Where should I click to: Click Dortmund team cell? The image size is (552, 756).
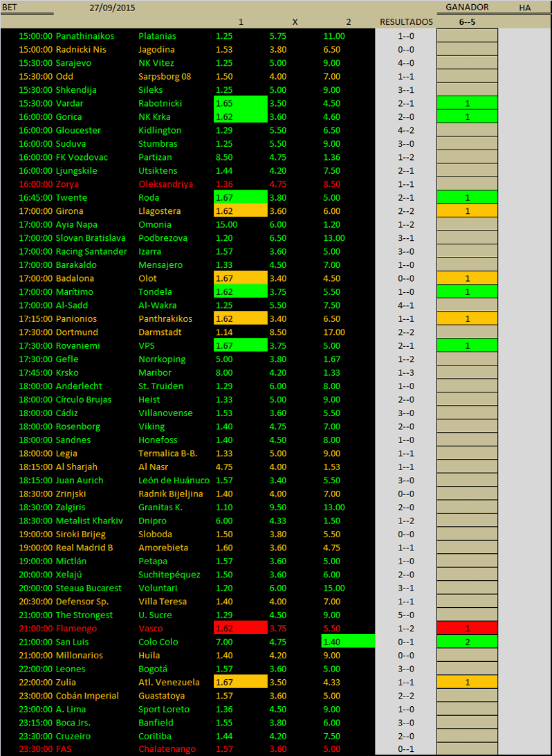(77, 332)
